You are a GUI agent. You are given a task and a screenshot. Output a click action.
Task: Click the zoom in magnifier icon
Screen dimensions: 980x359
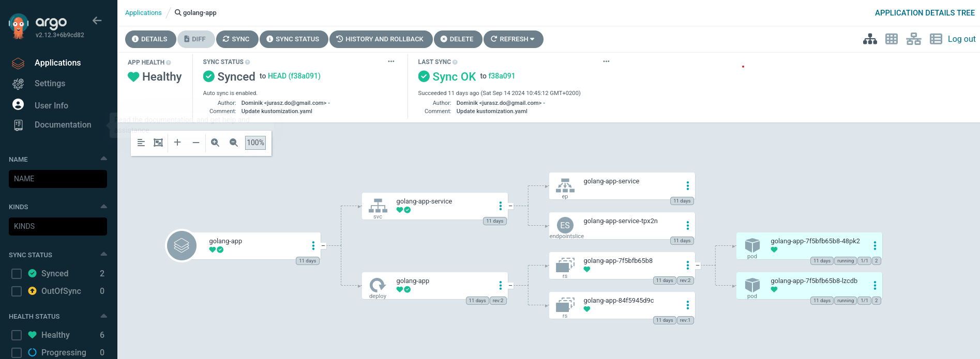click(215, 143)
